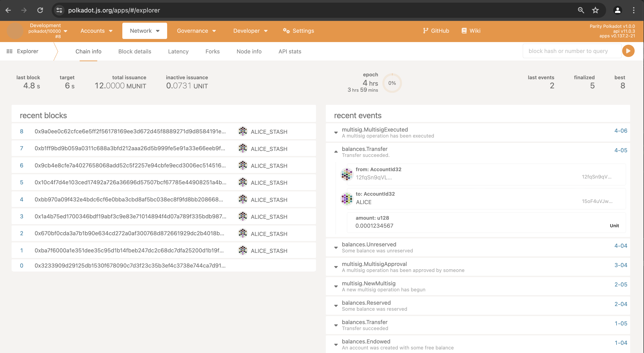Submit block query with orange play button
The image size is (644, 353).
628,51
